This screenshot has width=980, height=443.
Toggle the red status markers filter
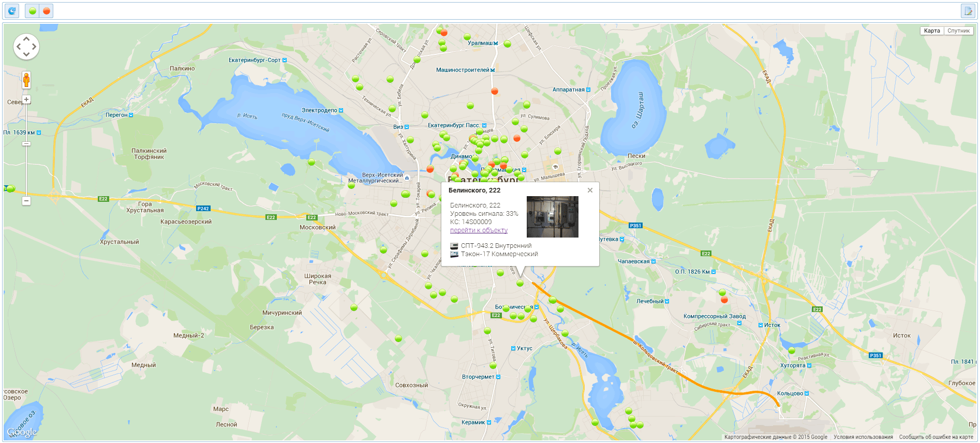[47, 11]
